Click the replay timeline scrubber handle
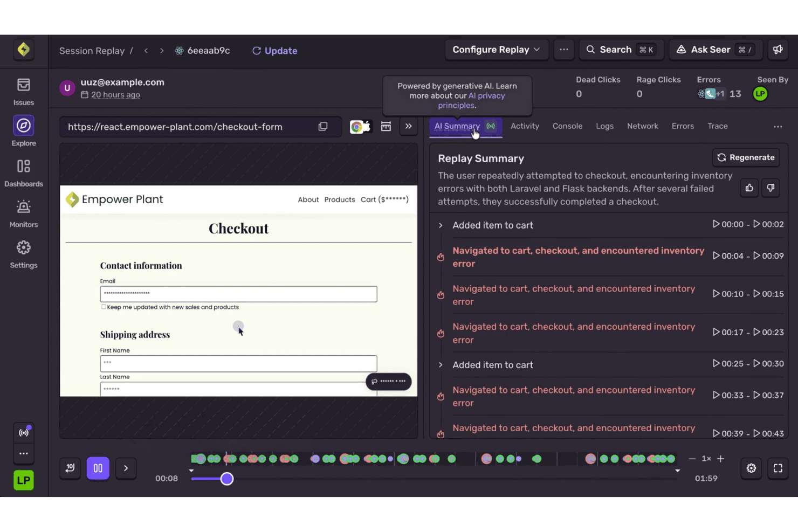Viewport: 798px width, 532px height. pos(227,479)
